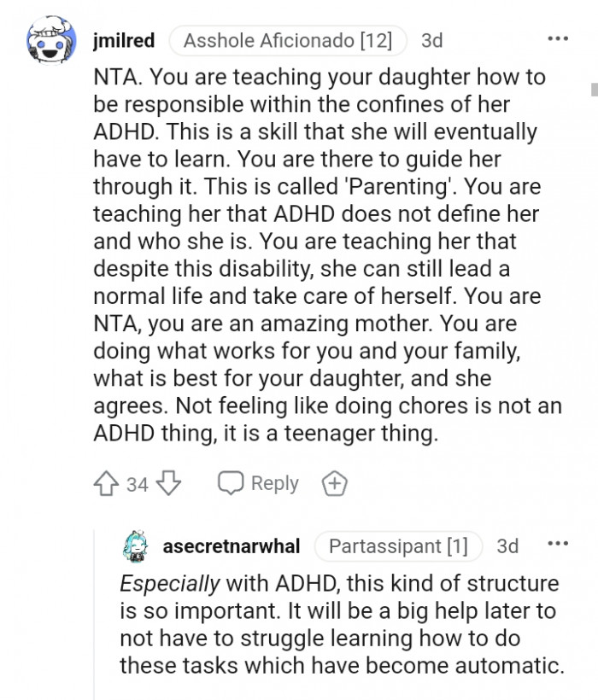Image resolution: width=598 pixels, height=700 pixels.
Task: Open overflow menu on jmilred's comment
Action: [x=558, y=38]
